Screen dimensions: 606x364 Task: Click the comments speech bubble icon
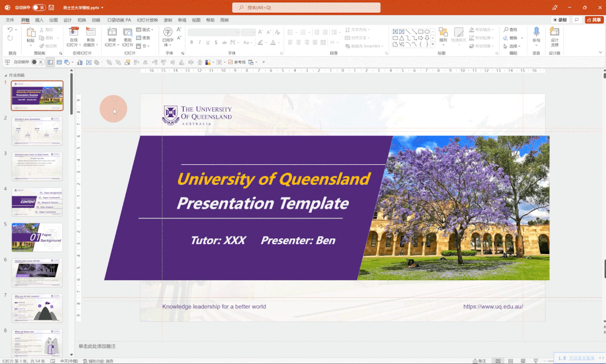[x=577, y=20]
